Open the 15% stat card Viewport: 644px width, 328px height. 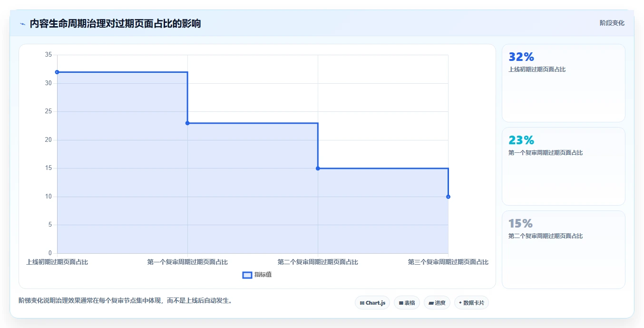point(563,249)
